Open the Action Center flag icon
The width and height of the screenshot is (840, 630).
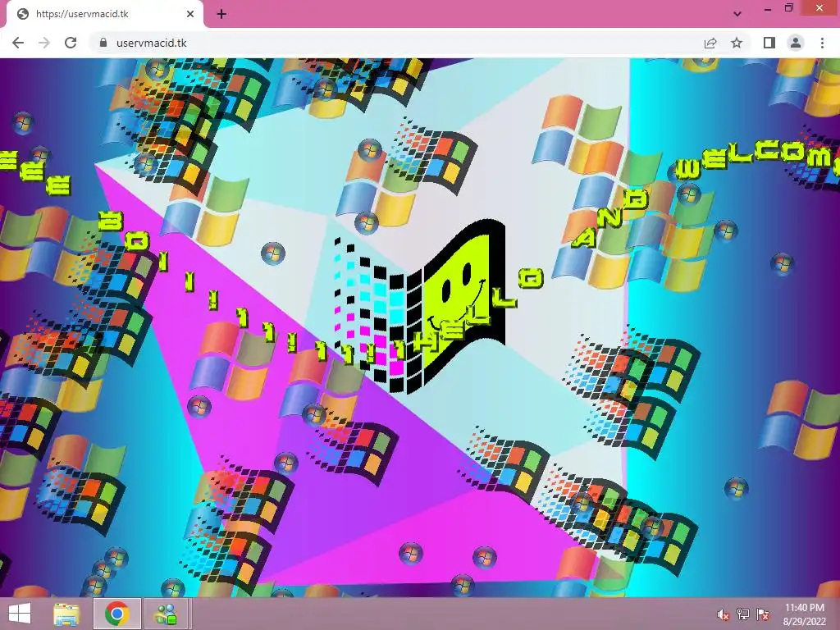point(763,614)
